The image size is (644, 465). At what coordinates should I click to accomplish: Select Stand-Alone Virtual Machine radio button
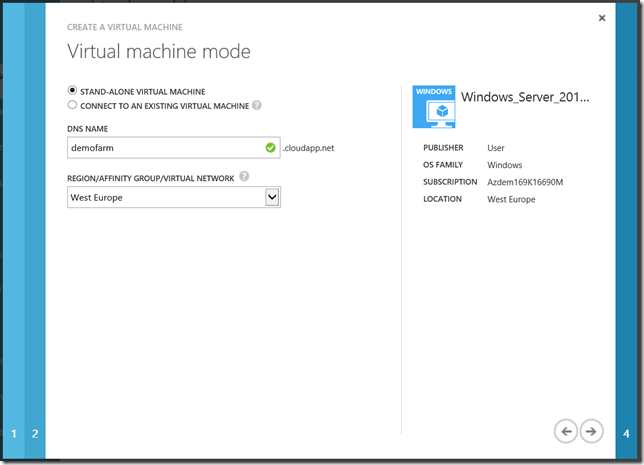72,90
